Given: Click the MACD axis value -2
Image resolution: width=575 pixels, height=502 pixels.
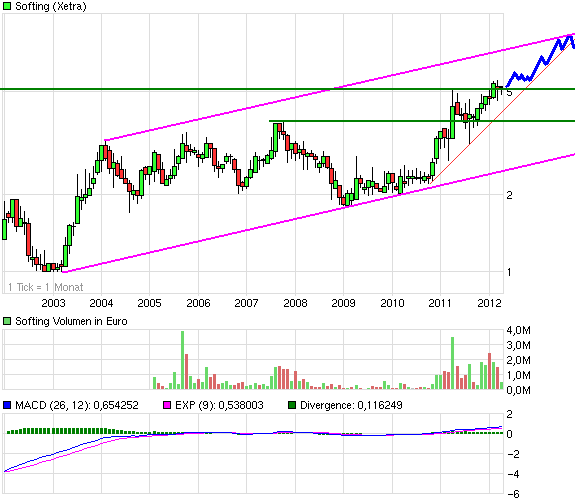Looking at the screenshot, I should point(513,454).
